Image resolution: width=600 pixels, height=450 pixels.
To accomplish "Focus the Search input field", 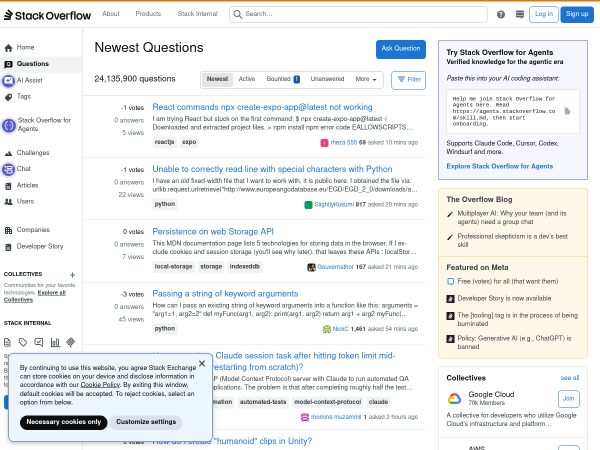I will 358,15.
